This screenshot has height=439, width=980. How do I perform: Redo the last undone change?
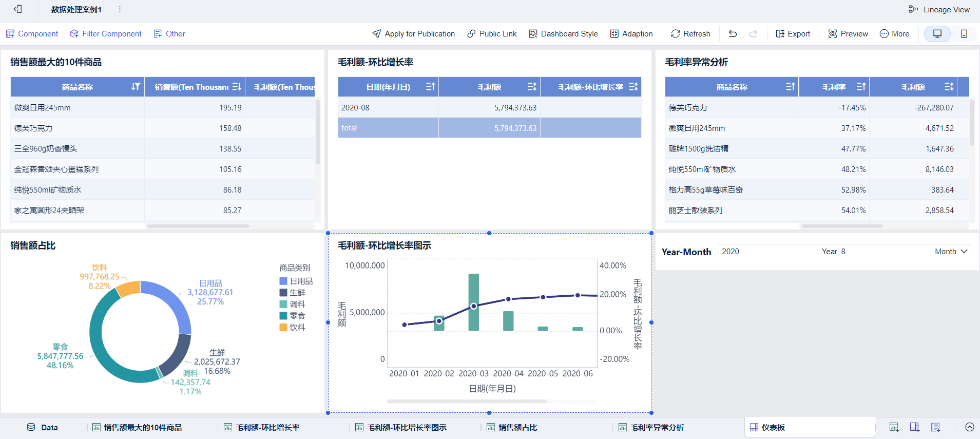pyautogui.click(x=753, y=34)
